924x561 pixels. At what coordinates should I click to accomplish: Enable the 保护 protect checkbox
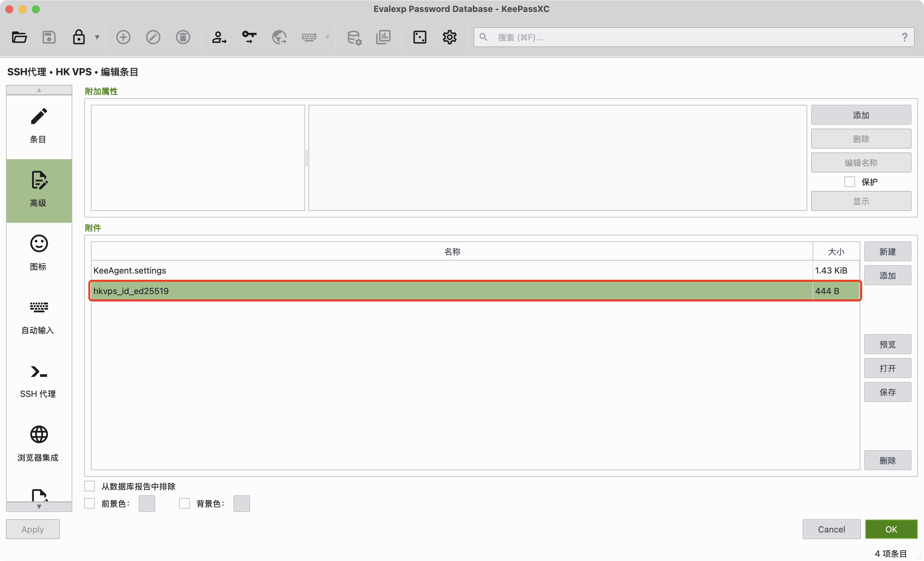(849, 182)
